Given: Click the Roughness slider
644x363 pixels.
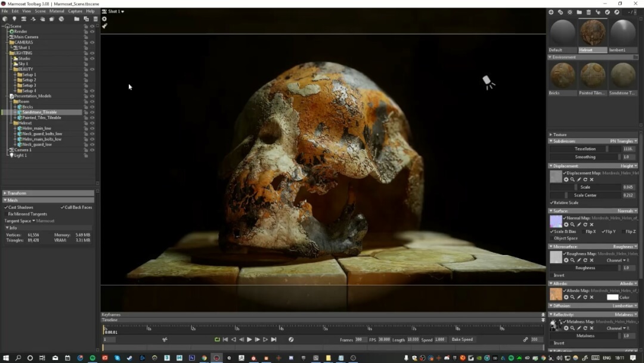Looking at the screenshot, I should [x=587, y=268].
